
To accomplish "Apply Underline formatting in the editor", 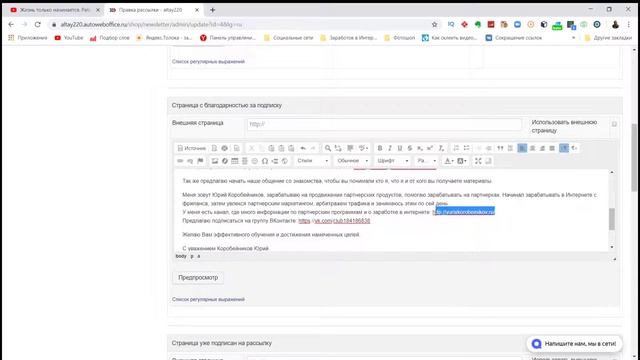I will coord(400,148).
